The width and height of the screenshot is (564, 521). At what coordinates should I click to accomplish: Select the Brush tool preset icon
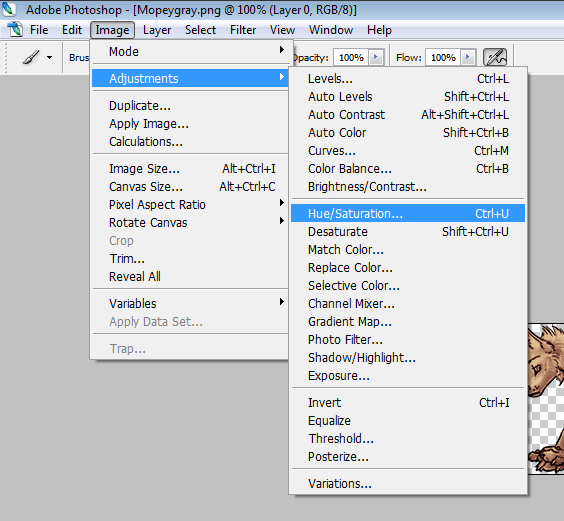tap(31, 57)
